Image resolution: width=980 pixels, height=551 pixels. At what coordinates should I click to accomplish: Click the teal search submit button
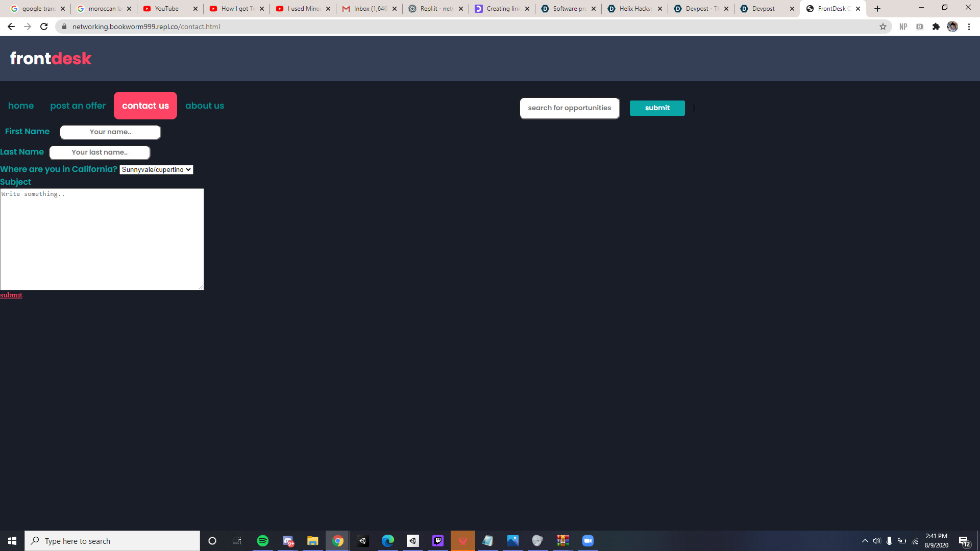coord(657,108)
